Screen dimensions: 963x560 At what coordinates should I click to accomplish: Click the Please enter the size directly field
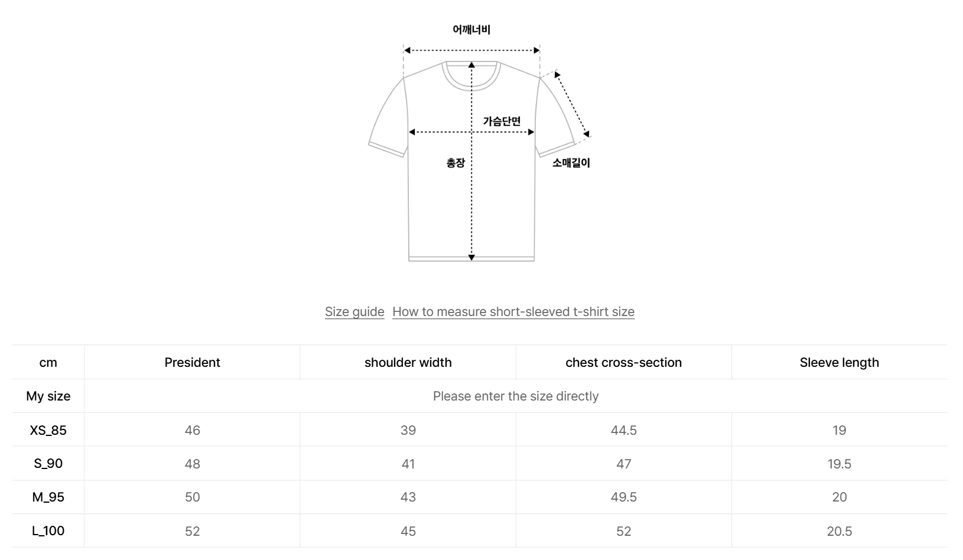coord(515,396)
